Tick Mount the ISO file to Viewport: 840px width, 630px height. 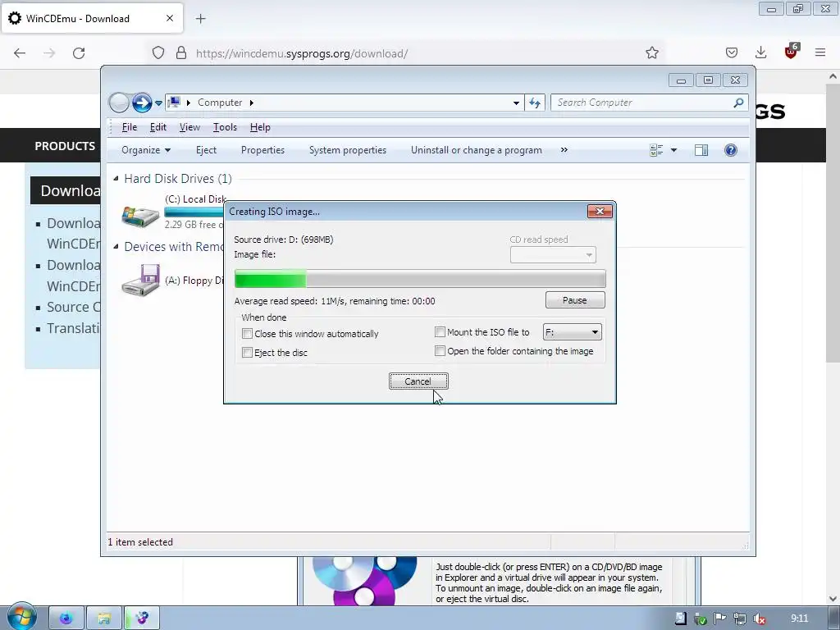(440, 332)
